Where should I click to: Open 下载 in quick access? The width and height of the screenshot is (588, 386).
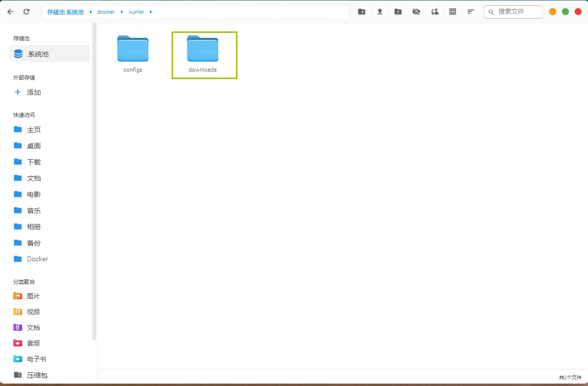click(x=33, y=162)
